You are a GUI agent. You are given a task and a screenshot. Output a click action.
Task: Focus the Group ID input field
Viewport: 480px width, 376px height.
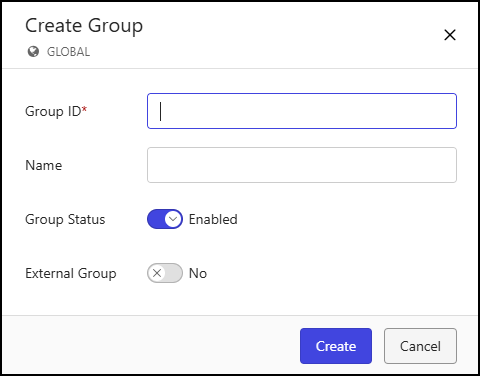pos(302,111)
